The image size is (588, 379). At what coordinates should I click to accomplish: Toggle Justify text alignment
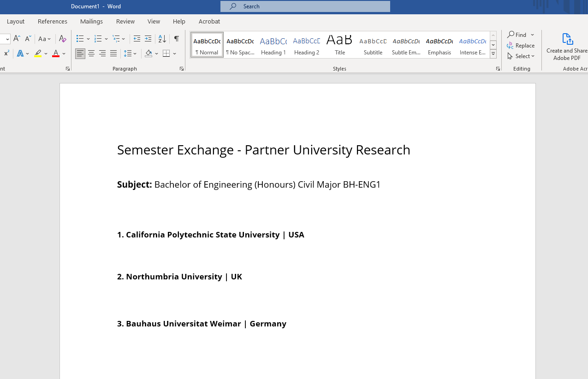tap(113, 53)
